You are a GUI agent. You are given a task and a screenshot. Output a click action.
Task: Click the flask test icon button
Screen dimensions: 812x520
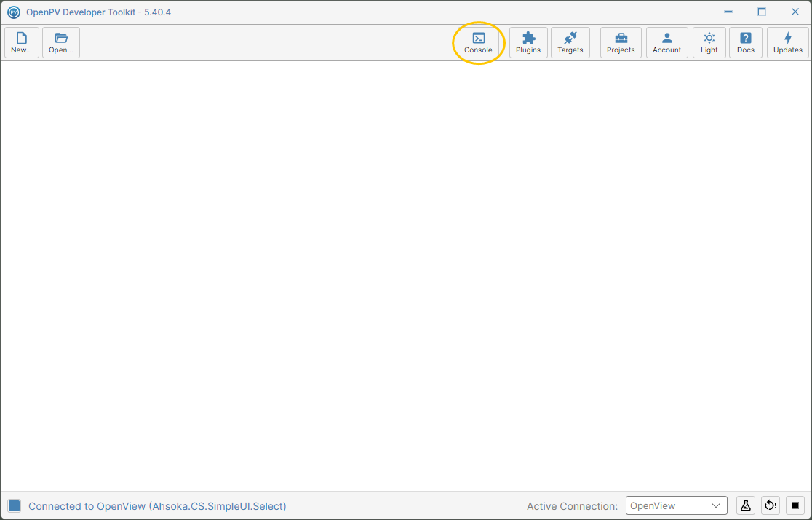(746, 505)
